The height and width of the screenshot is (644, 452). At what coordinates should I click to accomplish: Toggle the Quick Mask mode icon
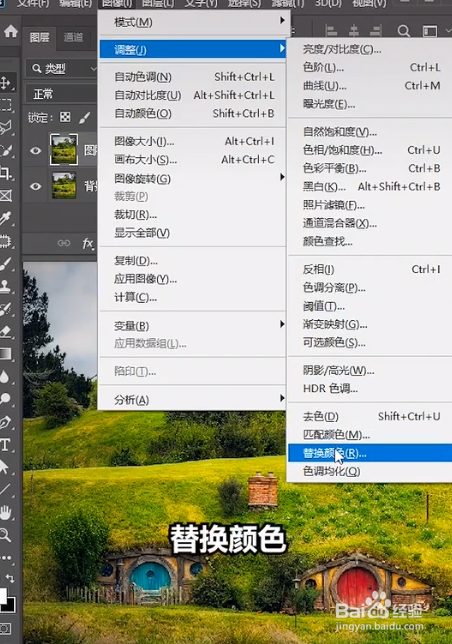[6, 628]
